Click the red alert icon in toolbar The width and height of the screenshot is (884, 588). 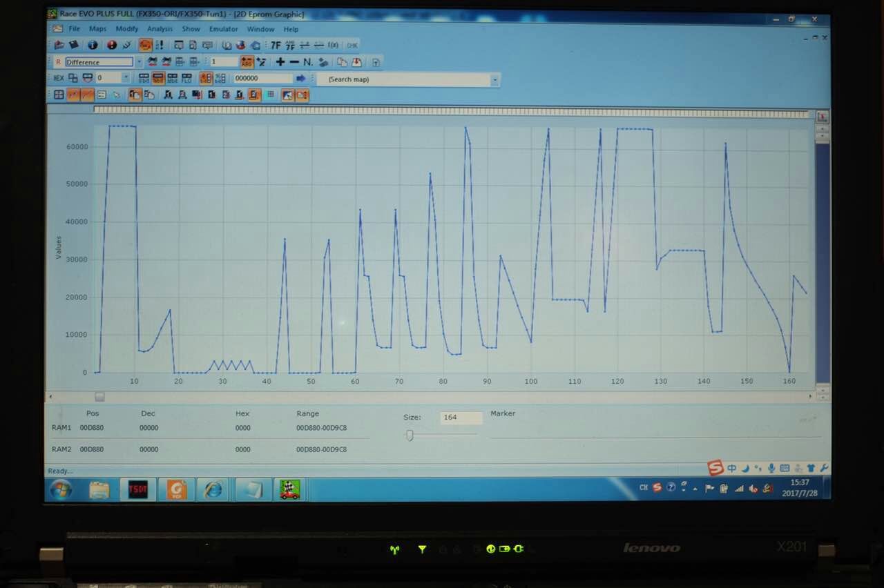(111, 45)
